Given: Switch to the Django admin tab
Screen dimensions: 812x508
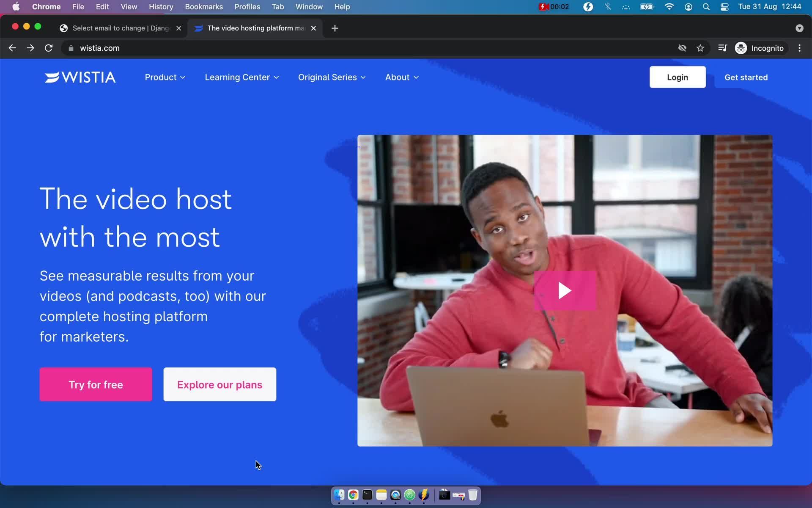Looking at the screenshot, I should pos(121,28).
